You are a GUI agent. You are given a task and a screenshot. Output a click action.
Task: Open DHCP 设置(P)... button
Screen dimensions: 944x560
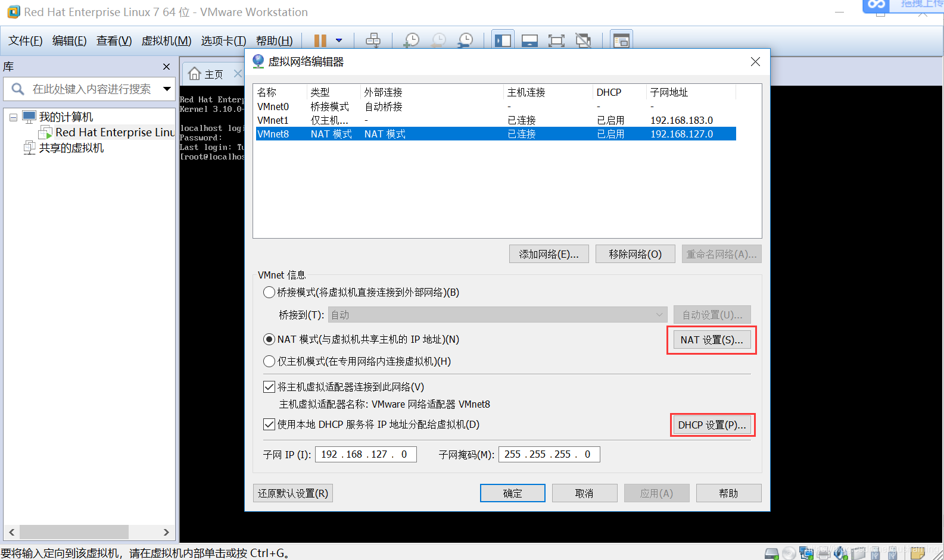pos(712,425)
